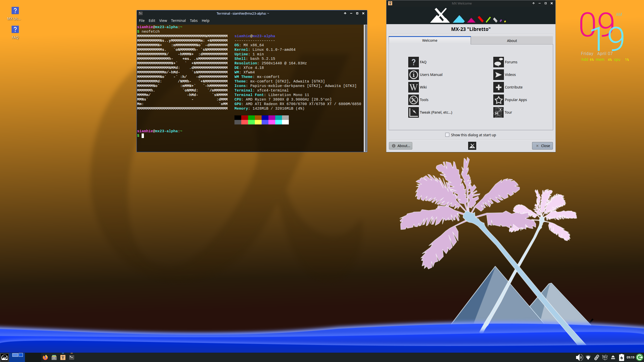Click the Terminal vertical scrollbar
644x362 pixels.
click(x=365, y=88)
